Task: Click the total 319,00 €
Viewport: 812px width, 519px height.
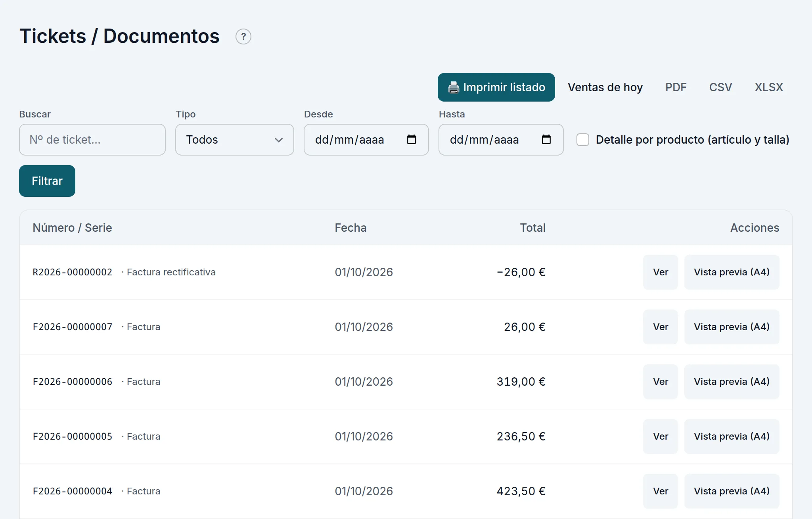Action: click(x=521, y=382)
